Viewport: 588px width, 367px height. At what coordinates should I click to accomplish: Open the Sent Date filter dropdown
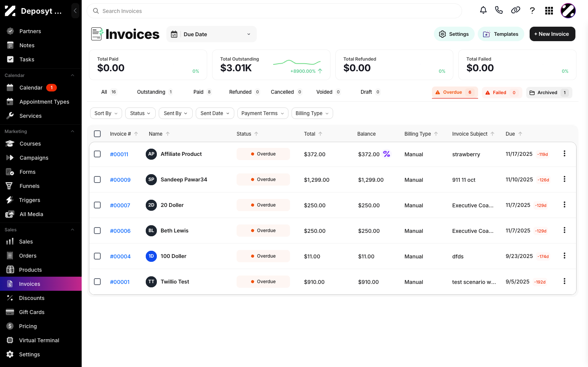(x=215, y=113)
